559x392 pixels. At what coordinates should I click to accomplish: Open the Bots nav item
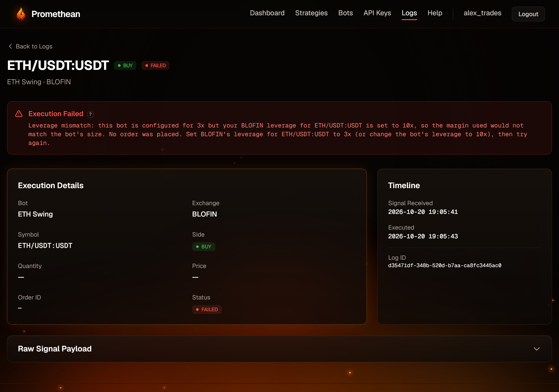point(345,13)
